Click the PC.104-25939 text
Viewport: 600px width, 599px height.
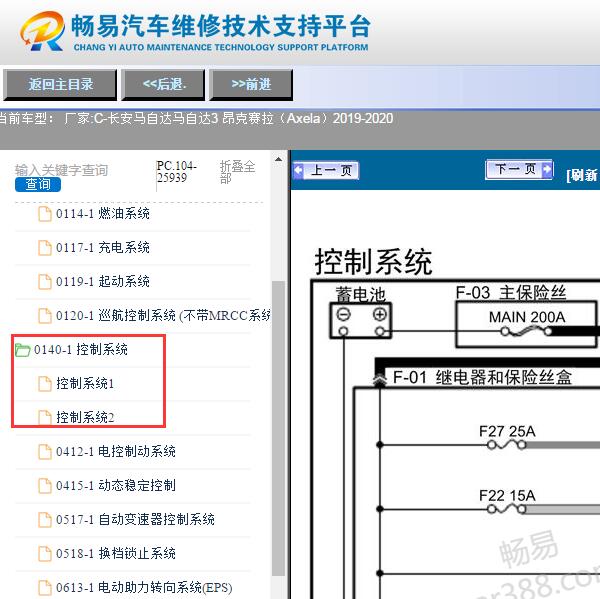(176, 172)
